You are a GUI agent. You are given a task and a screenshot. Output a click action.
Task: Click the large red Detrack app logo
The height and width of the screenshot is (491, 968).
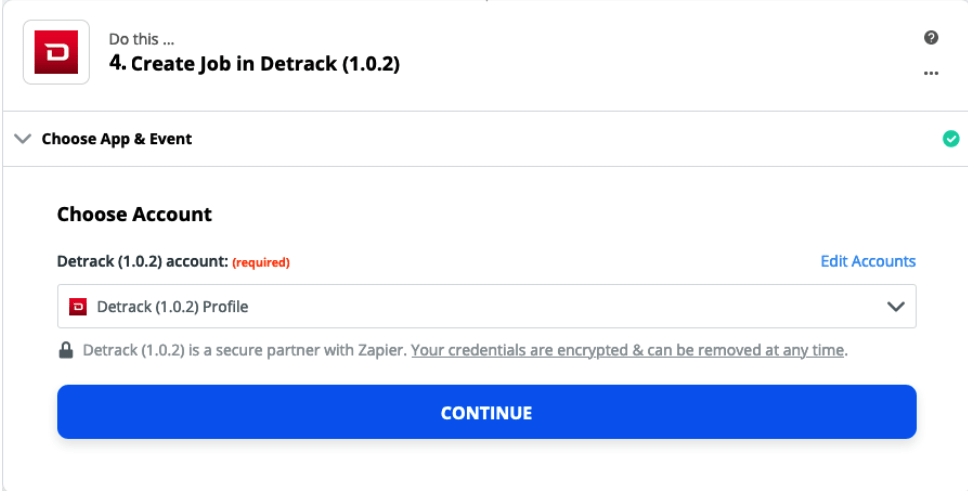[56, 52]
